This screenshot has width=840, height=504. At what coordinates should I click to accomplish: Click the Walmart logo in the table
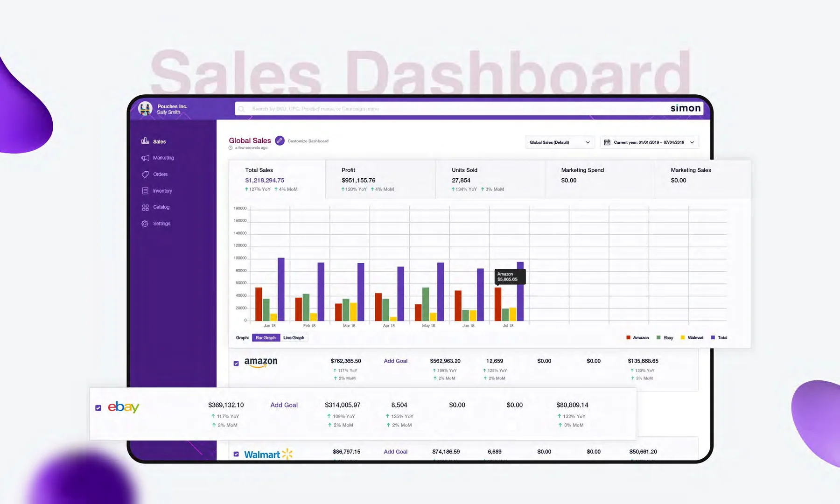click(x=268, y=454)
